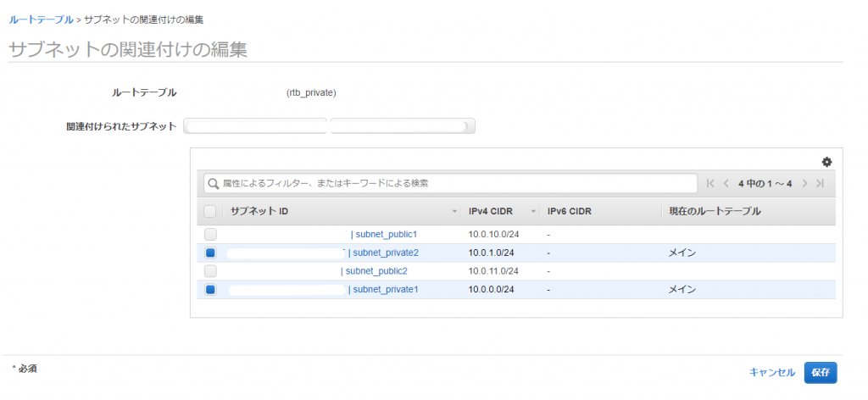Click the search magnifier icon in filter box
Viewport: 868px width, 400px height.
213,183
